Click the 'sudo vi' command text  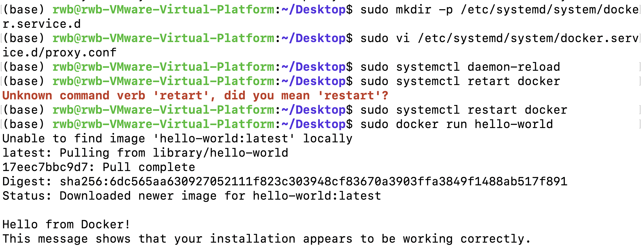click(385, 38)
